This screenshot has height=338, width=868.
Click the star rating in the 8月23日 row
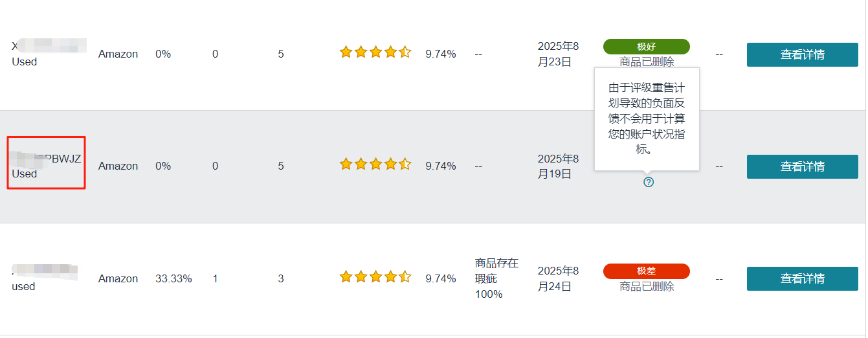[375, 52]
